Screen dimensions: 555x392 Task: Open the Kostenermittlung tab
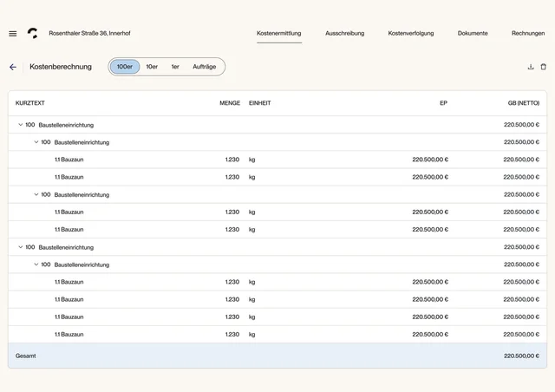(279, 33)
